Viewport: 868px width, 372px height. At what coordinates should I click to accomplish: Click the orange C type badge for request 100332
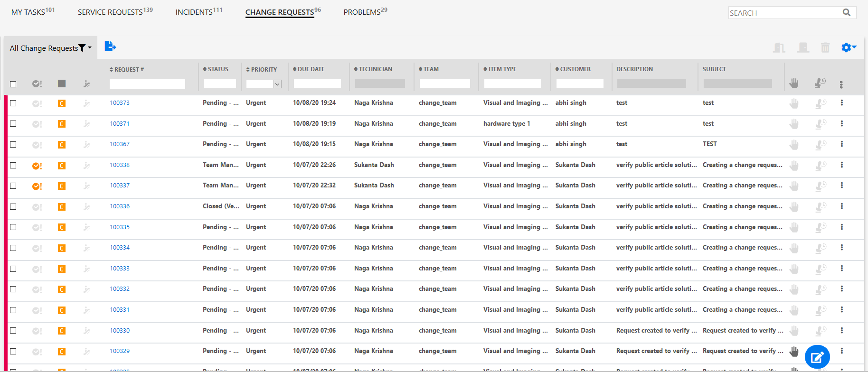click(62, 289)
